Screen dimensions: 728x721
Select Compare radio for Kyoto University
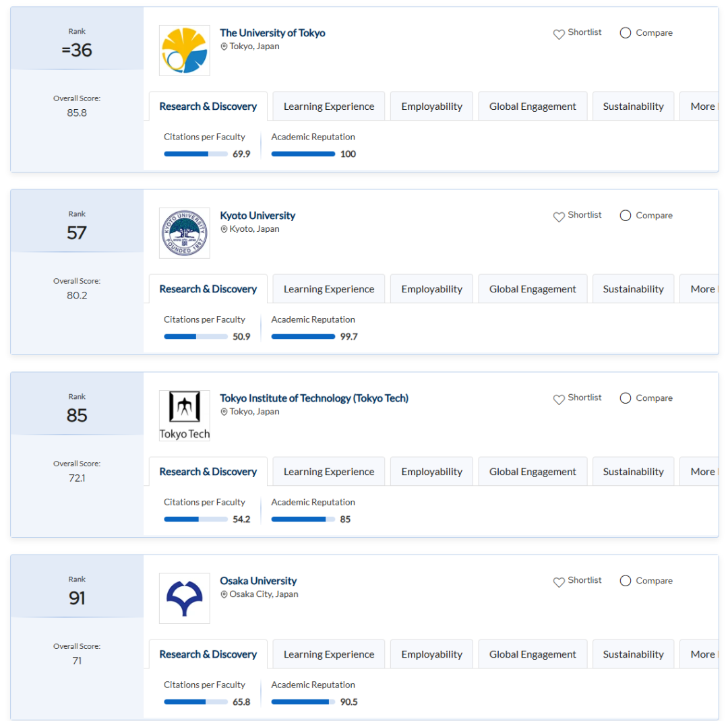click(x=626, y=216)
